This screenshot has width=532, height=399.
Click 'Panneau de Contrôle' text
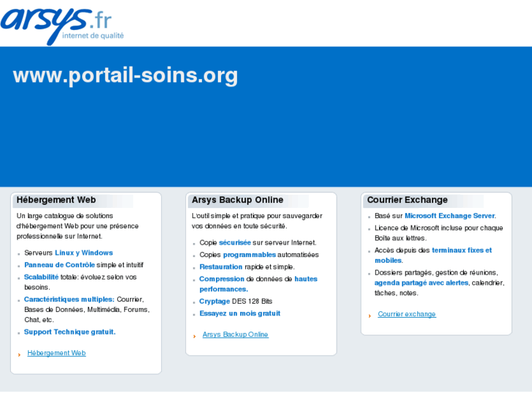pos(59,265)
